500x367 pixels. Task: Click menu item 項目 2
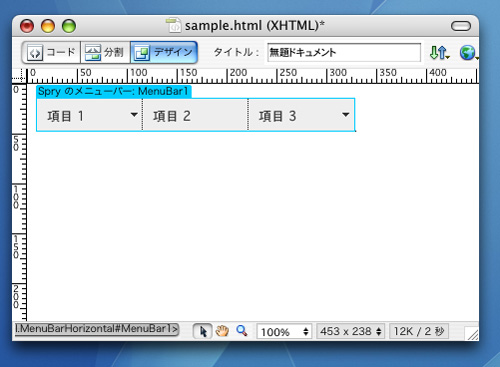172,116
